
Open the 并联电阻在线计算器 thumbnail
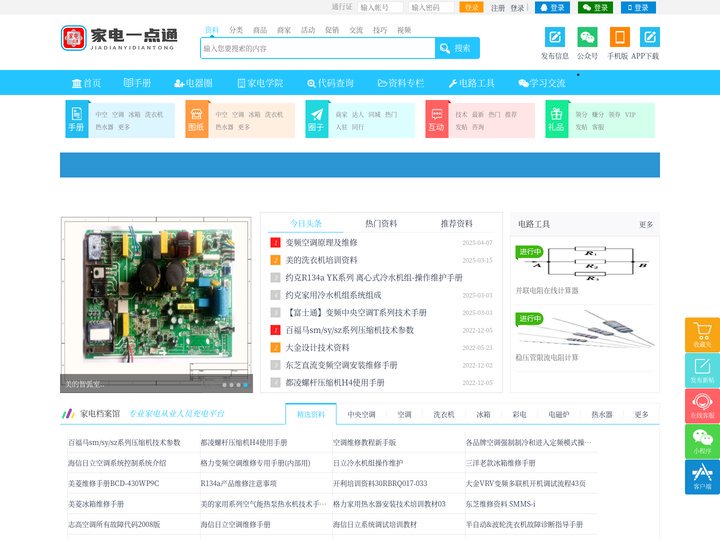[x=585, y=264]
